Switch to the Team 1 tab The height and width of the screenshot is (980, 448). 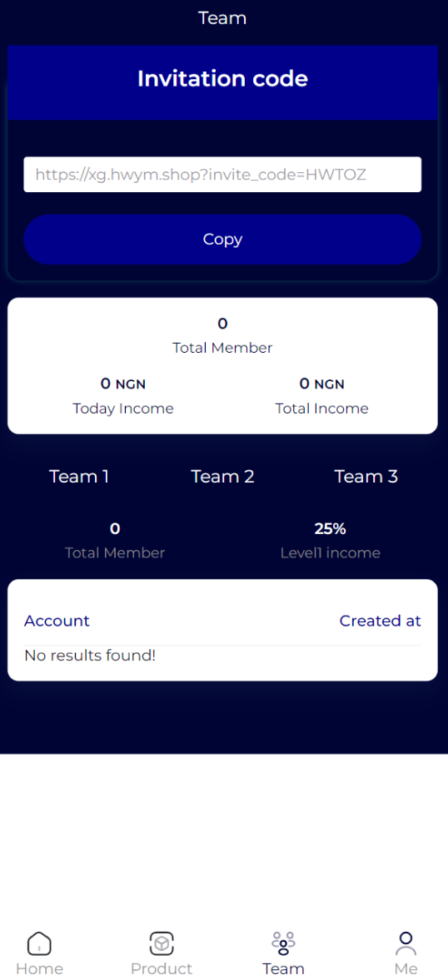[x=79, y=477]
